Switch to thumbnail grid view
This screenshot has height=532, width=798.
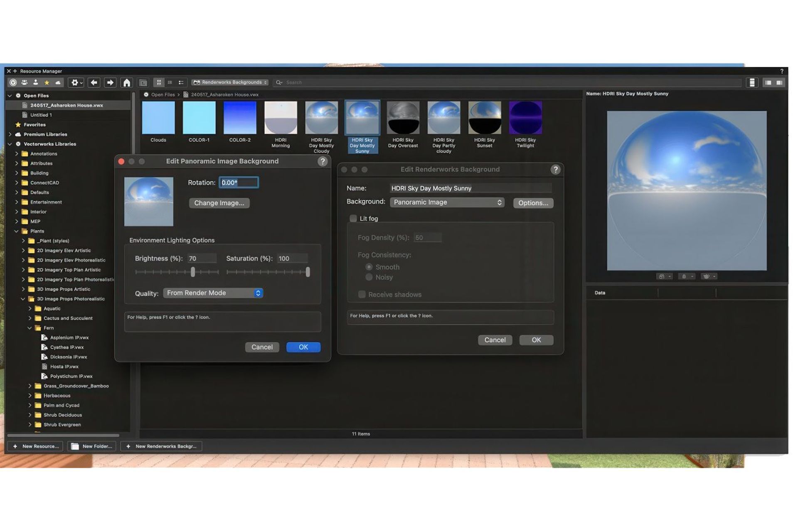pos(158,82)
